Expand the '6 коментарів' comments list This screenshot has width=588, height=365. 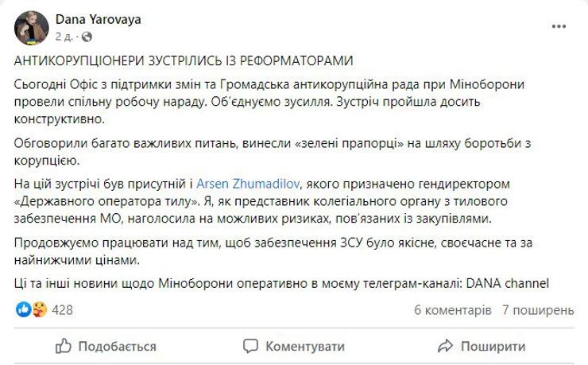(453, 310)
